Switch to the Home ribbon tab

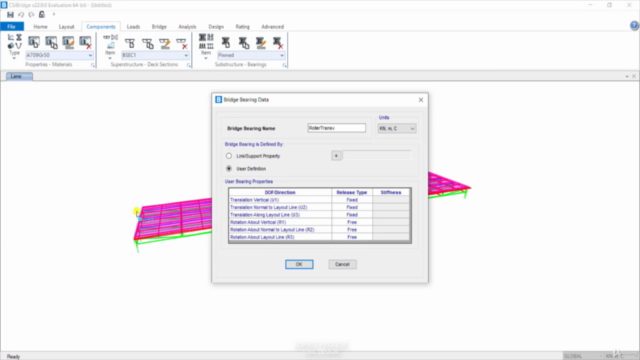coord(40,27)
